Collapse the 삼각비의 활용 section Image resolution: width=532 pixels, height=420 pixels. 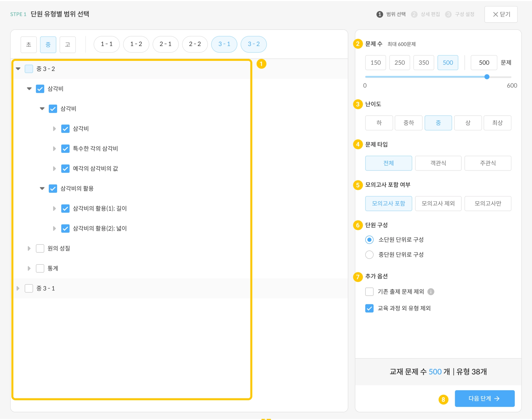(42, 188)
